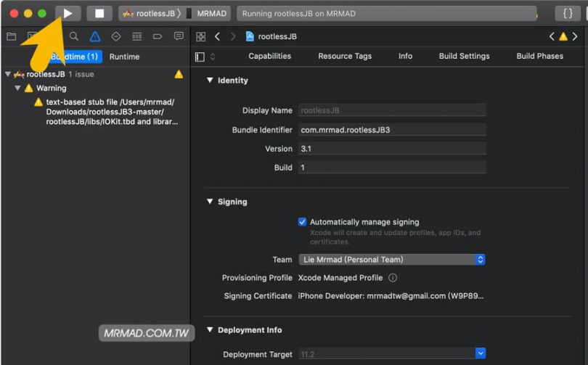
Task: Click the code editor braces button
Action: click(x=568, y=13)
